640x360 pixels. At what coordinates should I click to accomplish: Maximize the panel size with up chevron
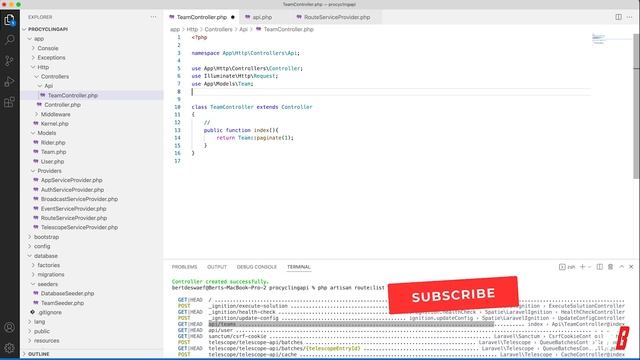pyautogui.click(x=622, y=267)
